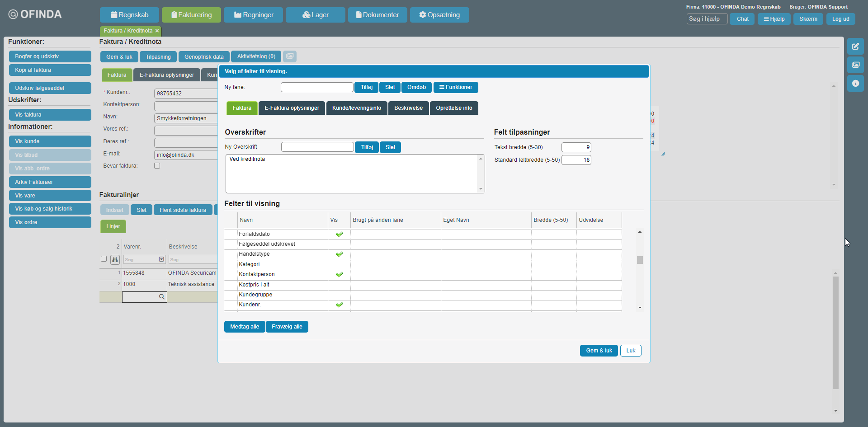Click the scrollbar thumb of Felter til visning list
This screenshot has width=868, height=427.
[x=640, y=260]
